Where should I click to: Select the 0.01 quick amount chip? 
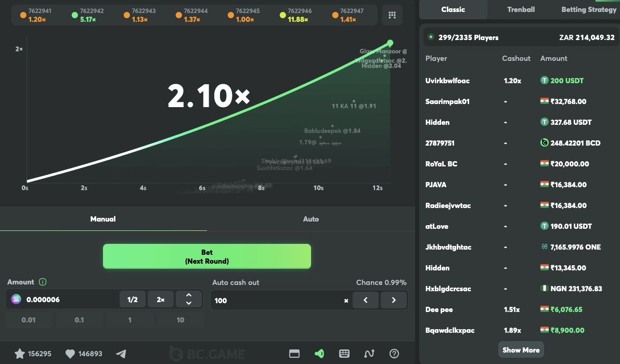[29, 320]
